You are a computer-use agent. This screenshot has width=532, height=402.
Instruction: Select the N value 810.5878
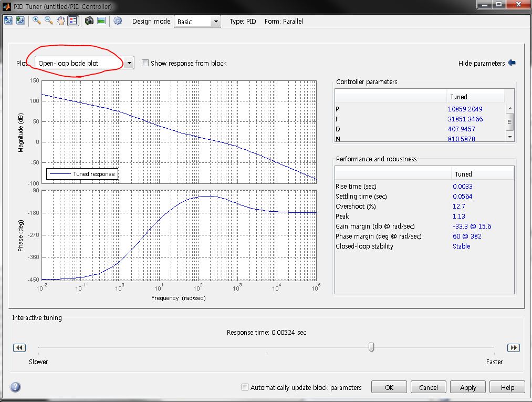[x=462, y=139]
